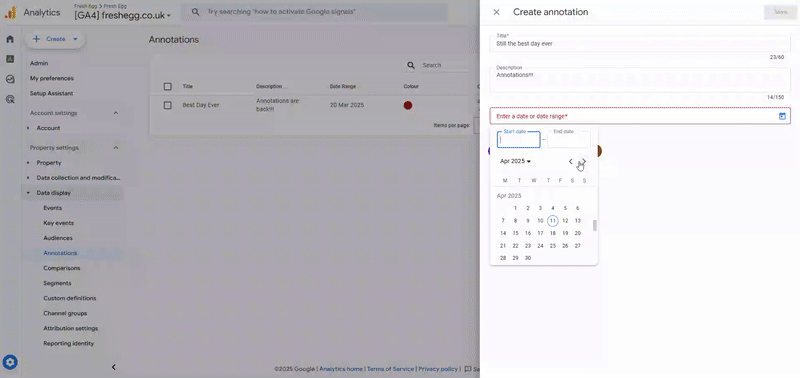The height and width of the screenshot is (378, 800).
Task: Open Admin in the sidebar
Action: click(39, 63)
